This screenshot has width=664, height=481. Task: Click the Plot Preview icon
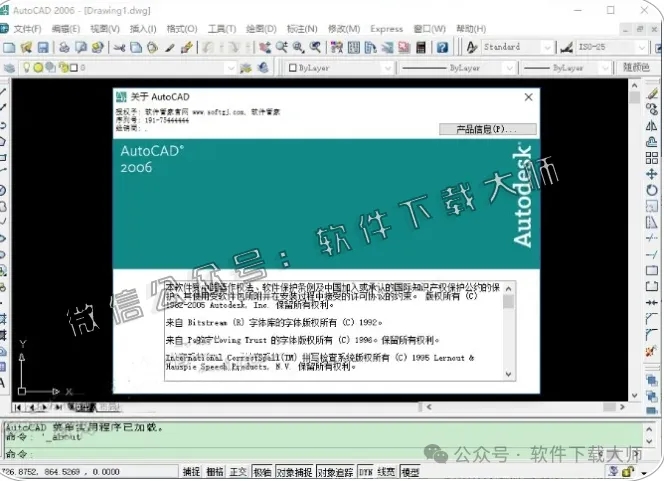80,47
